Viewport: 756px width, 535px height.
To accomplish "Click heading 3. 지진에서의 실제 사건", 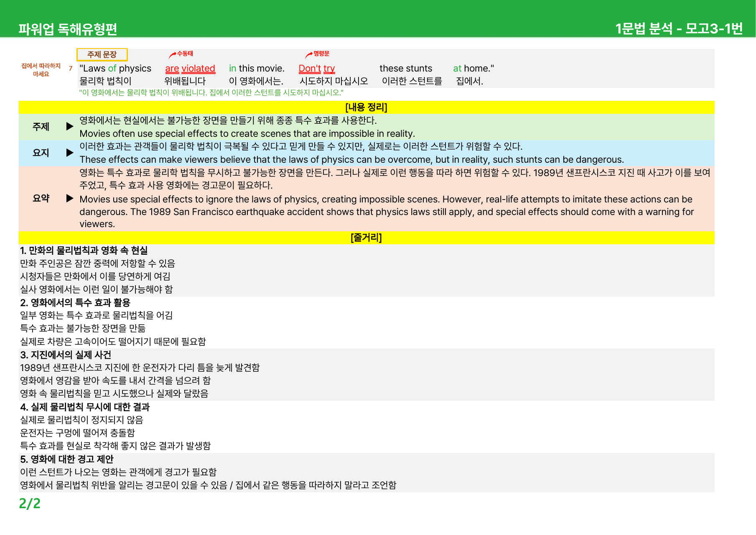I will point(66,355).
